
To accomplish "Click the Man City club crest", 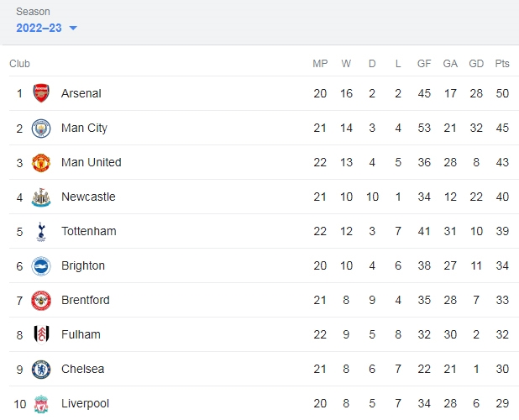I will (41, 129).
